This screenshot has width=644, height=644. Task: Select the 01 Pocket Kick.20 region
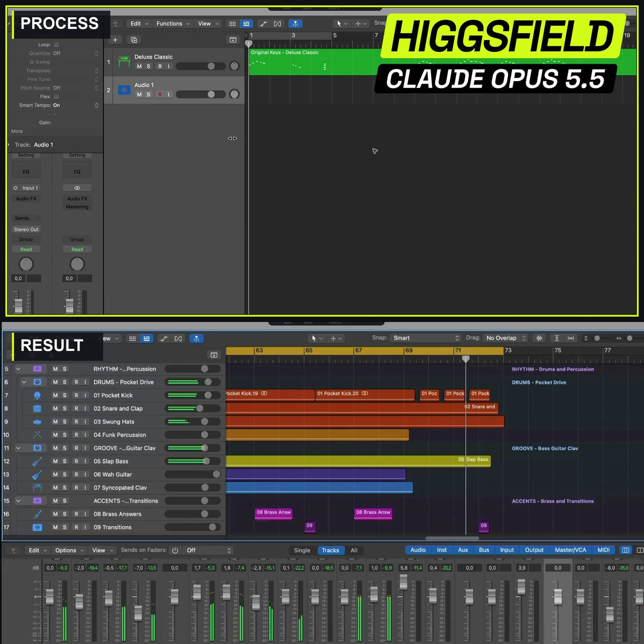click(x=365, y=395)
